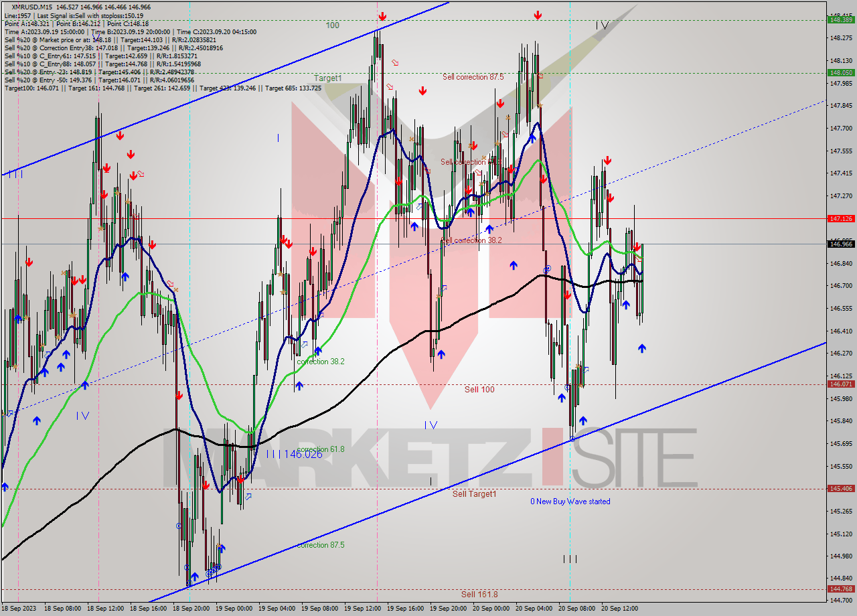Click the 'Time A:2023.09.19 15:00:00' text

coord(44,31)
